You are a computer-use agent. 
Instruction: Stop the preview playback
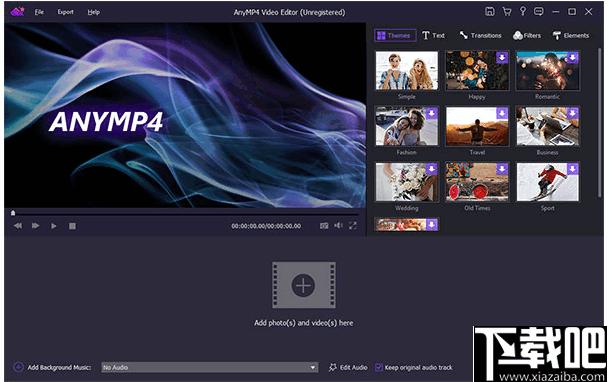72,226
